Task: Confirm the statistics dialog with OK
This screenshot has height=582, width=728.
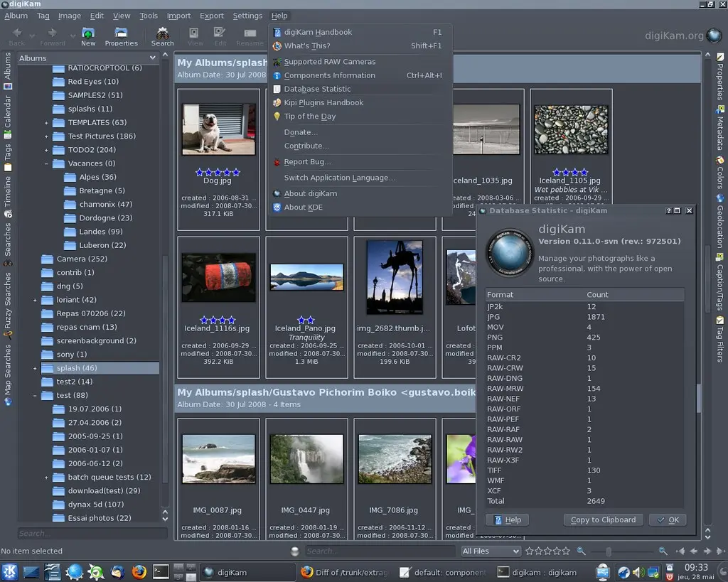Action: 667,519
